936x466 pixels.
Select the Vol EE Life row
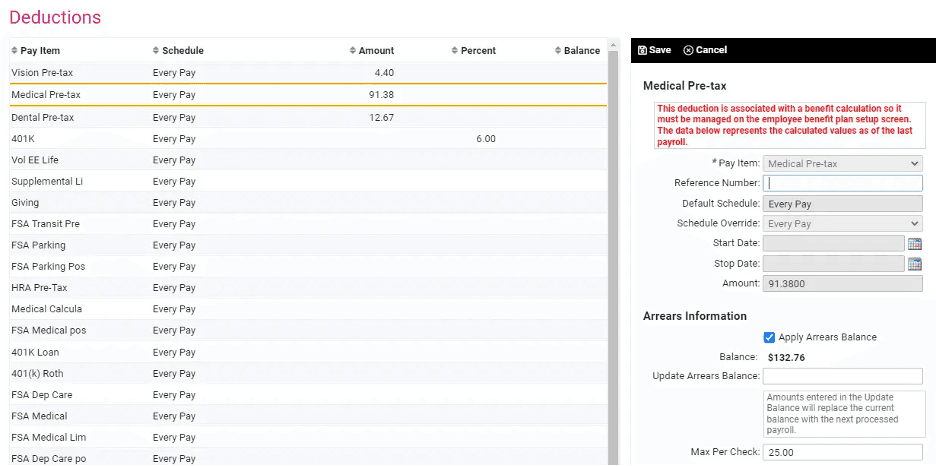309,161
